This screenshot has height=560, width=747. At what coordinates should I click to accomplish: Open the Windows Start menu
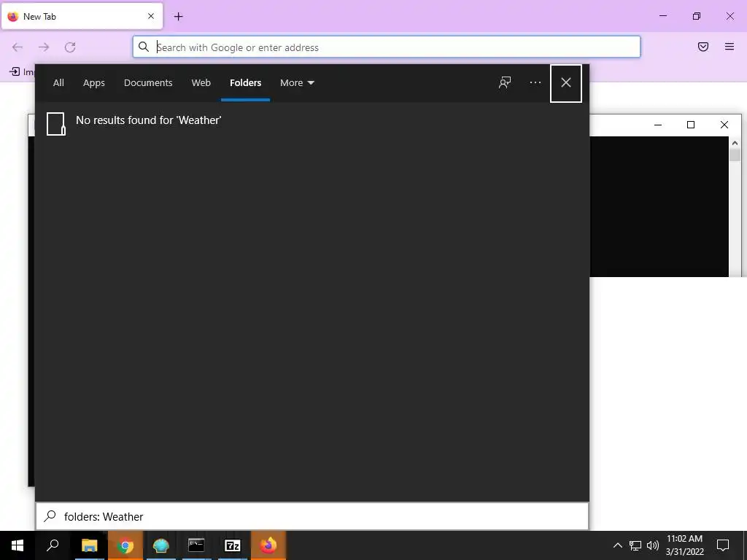tap(18, 545)
